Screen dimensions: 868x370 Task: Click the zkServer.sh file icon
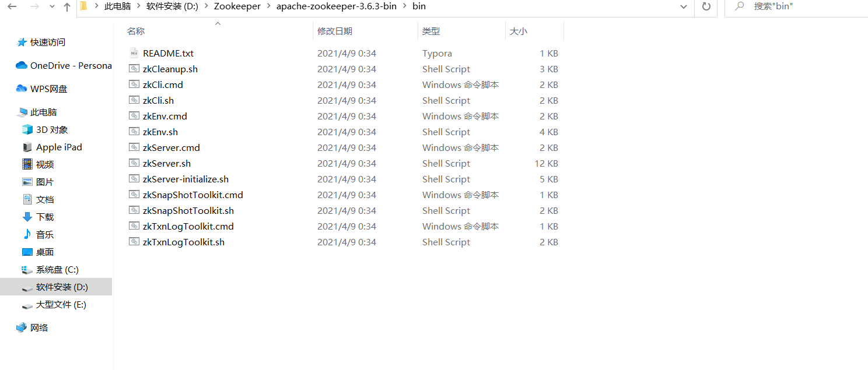(x=134, y=163)
